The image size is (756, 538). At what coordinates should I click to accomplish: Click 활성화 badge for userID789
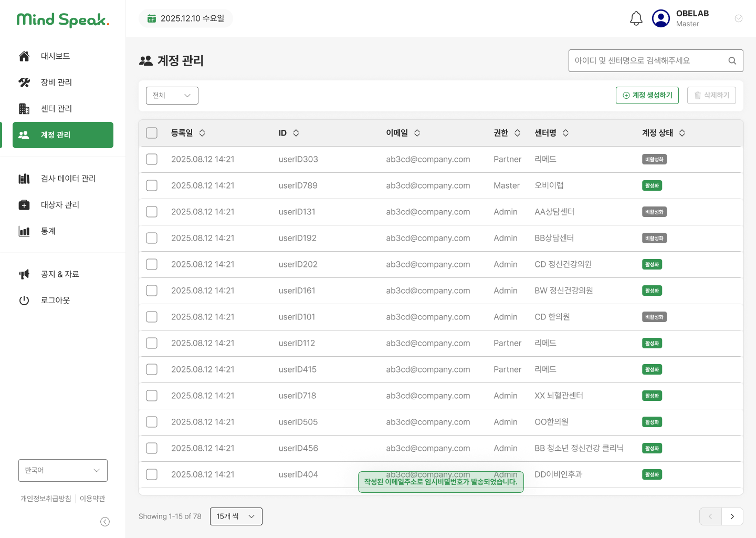click(652, 185)
